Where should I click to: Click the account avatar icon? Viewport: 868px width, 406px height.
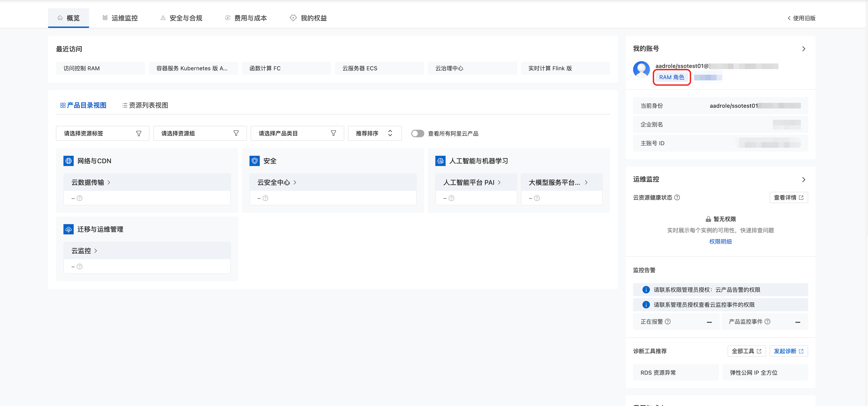click(x=641, y=70)
